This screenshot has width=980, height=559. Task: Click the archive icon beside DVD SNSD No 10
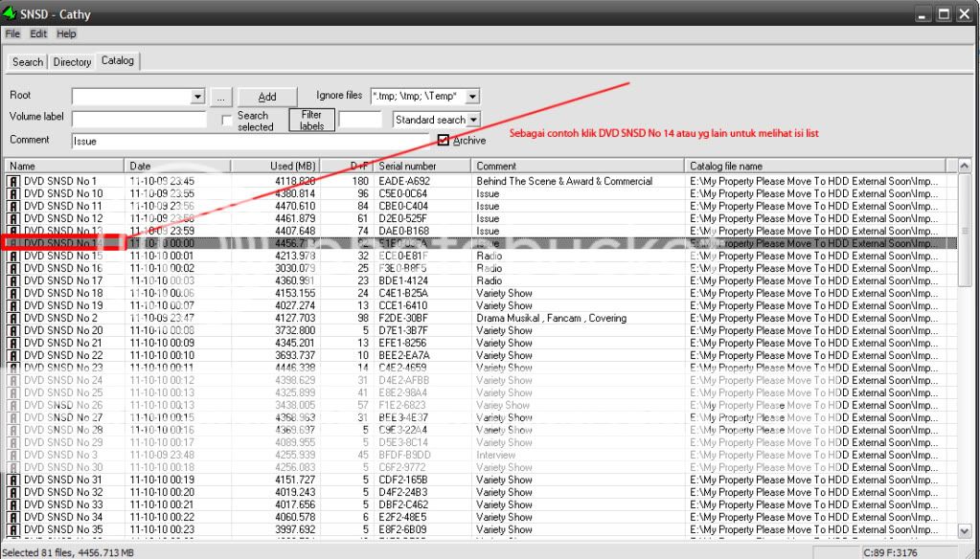pos(13,193)
